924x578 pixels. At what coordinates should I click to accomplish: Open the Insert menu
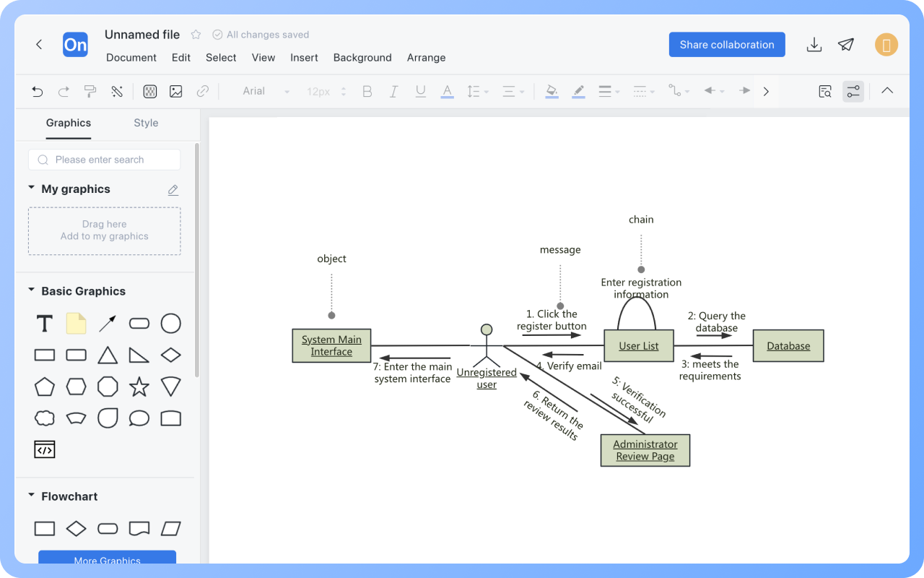pos(305,58)
